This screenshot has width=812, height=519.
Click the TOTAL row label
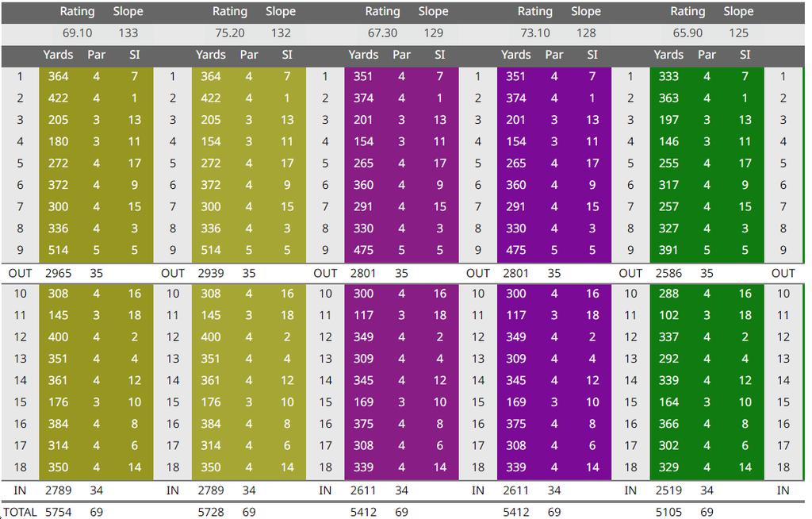20,512
